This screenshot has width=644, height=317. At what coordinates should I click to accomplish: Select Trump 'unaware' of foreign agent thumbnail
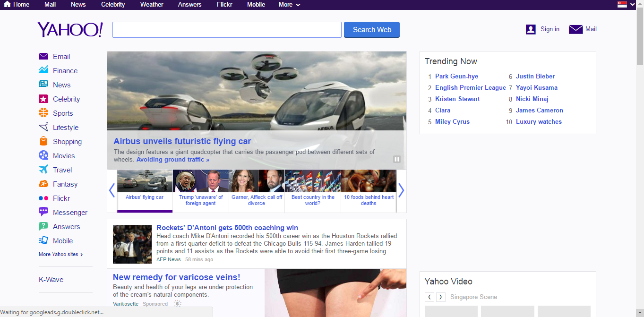pos(201,191)
